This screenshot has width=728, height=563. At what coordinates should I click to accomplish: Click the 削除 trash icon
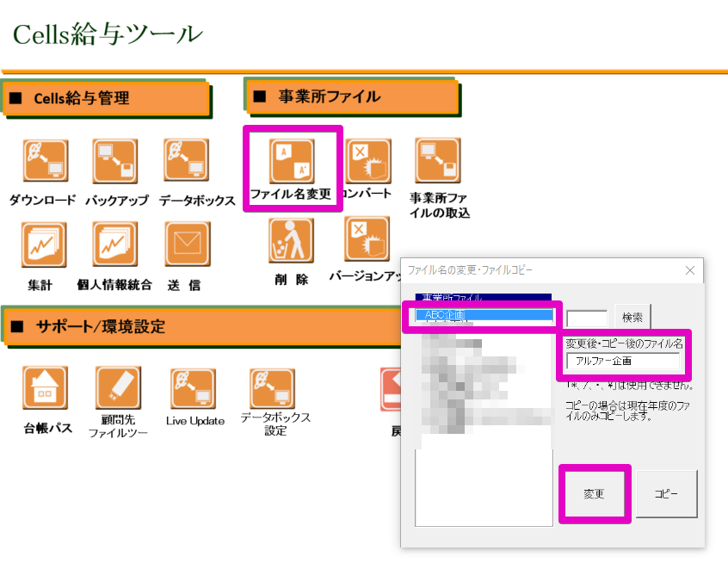291,241
